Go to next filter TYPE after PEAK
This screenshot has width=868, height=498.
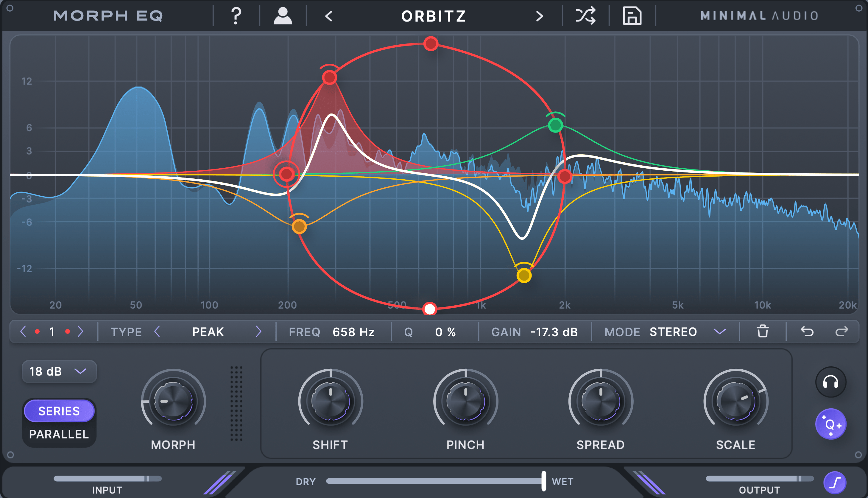(x=258, y=332)
